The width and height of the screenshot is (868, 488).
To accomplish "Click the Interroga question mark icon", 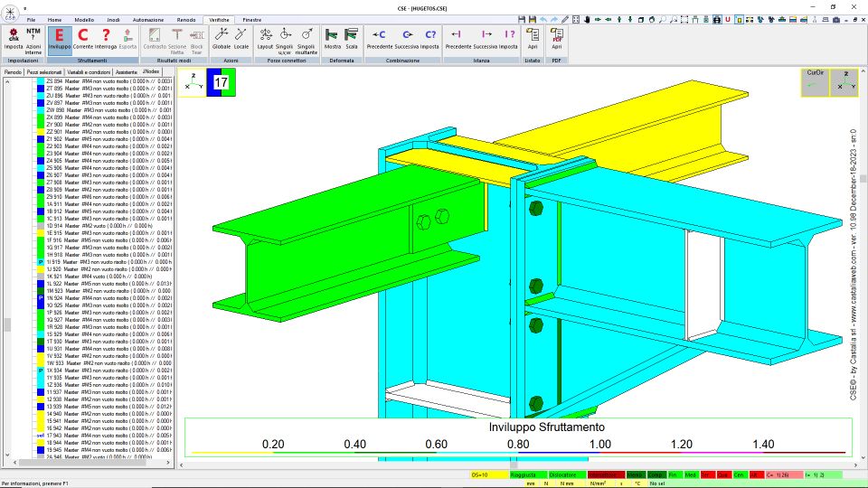I will (x=106, y=40).
